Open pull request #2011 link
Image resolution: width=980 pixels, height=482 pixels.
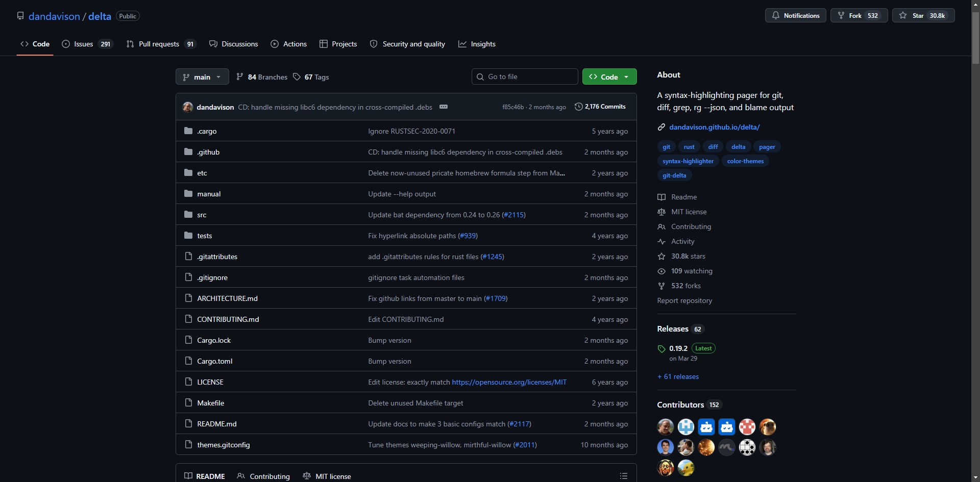(x=525, y=445)
